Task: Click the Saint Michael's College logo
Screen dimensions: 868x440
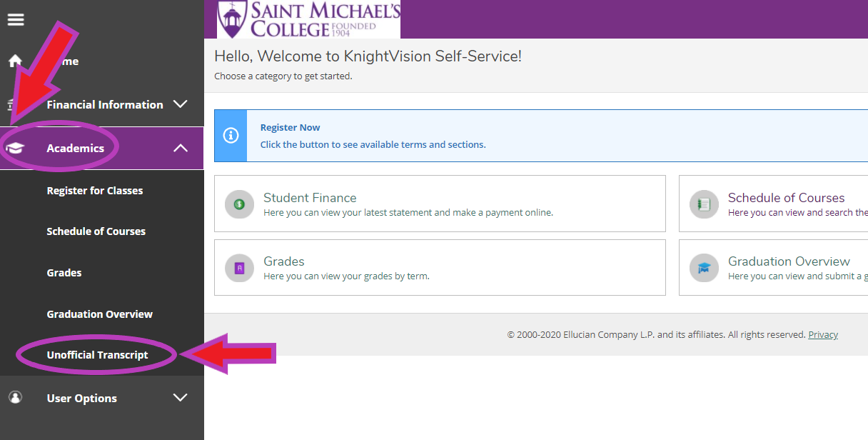Action: 309,19
